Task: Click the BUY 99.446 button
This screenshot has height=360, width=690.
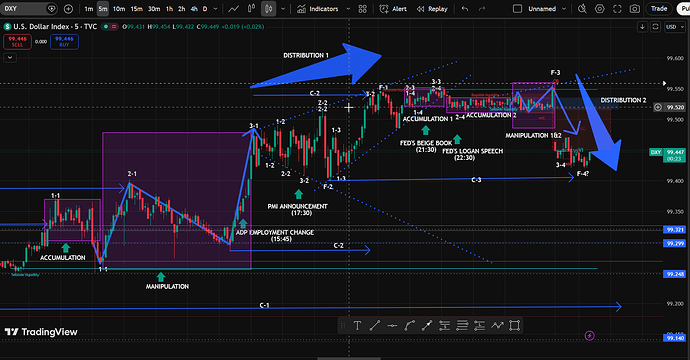Action: coord(64,42)
